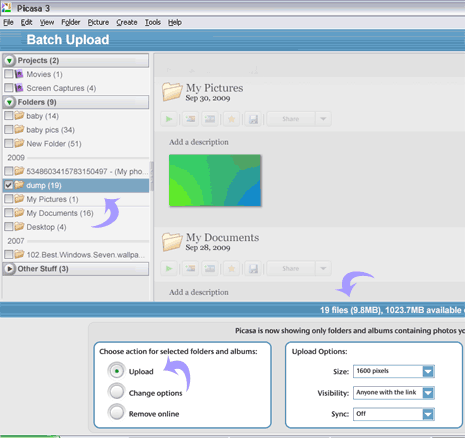Click large My Pictures folder icon in viewer
465x438 pixels.
(172, 92)
